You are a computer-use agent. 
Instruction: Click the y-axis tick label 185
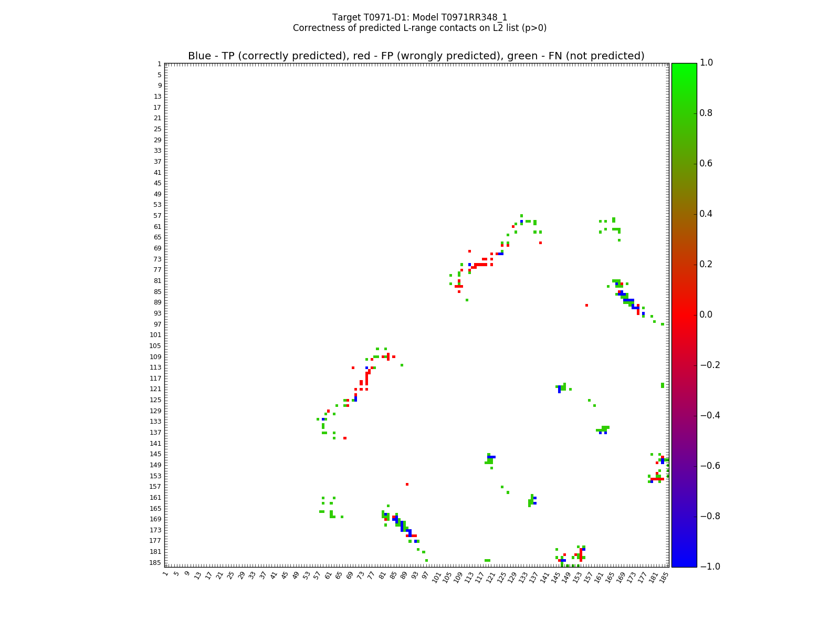pyautogui.click(x=155, y=563)
